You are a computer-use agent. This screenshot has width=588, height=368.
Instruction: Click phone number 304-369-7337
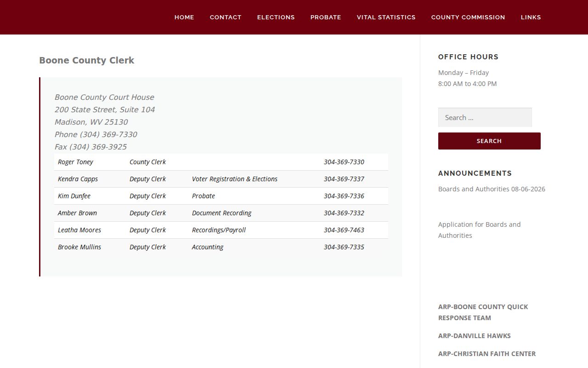[344, 179]
